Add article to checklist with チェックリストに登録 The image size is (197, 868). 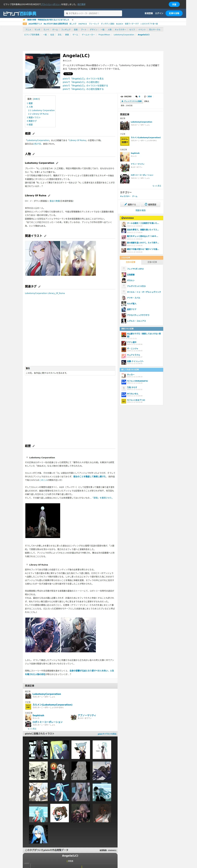pyautogui.click(x=132, y=101)
